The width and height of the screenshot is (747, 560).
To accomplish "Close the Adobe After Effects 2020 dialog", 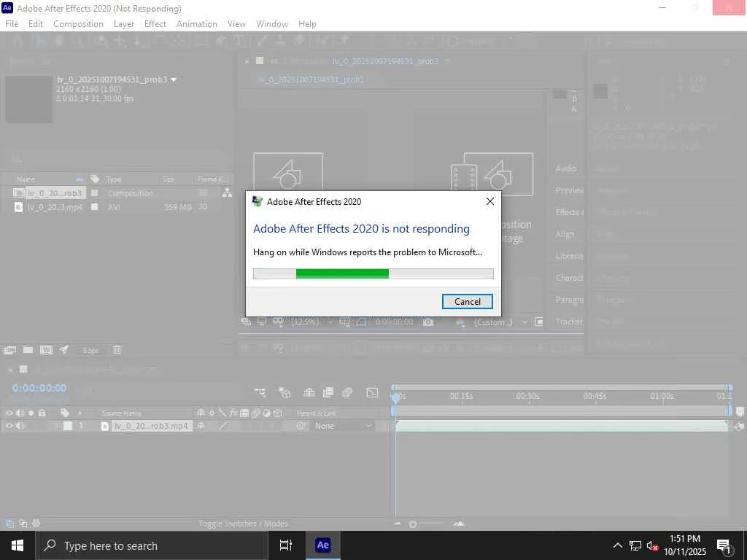I will point(489,201).
